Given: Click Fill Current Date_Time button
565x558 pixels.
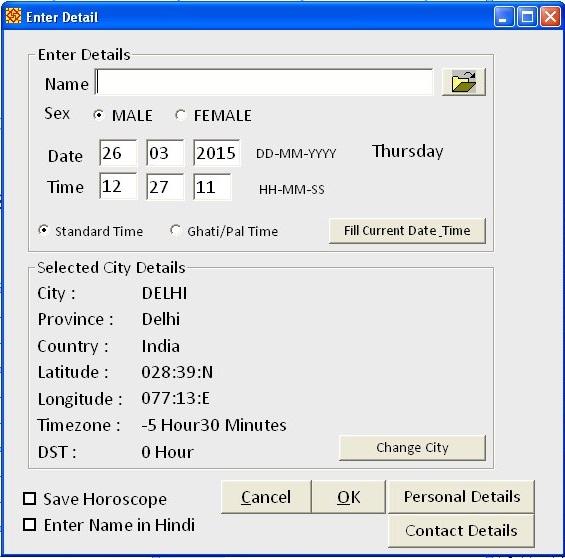Looking at the screenshot, I should 407,231.
